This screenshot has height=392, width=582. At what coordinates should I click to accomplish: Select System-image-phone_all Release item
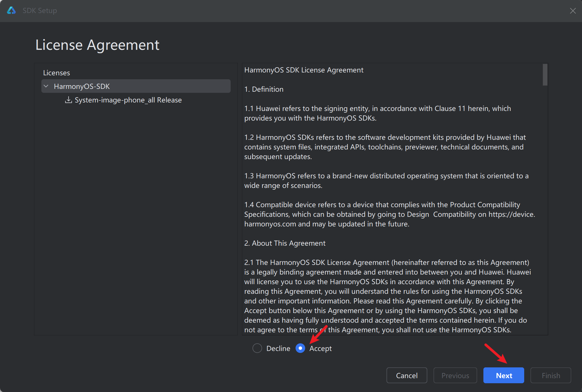click(x=128, y=100)
